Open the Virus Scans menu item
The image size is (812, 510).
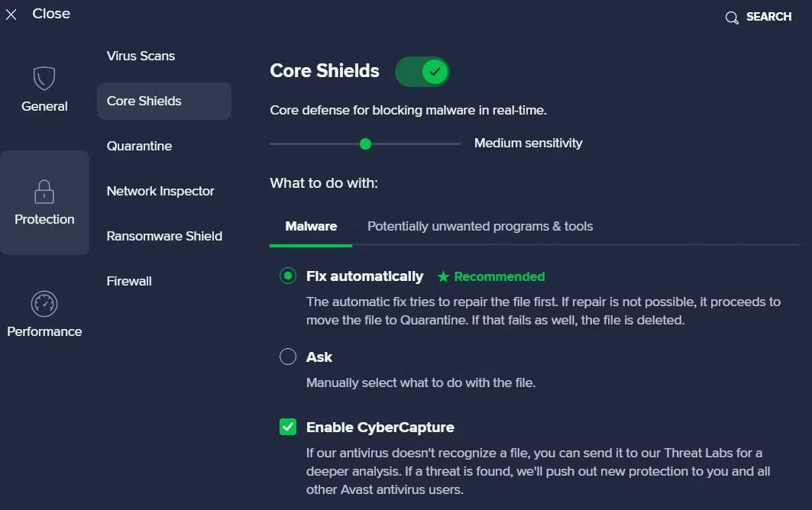click(x=141, y=56)
